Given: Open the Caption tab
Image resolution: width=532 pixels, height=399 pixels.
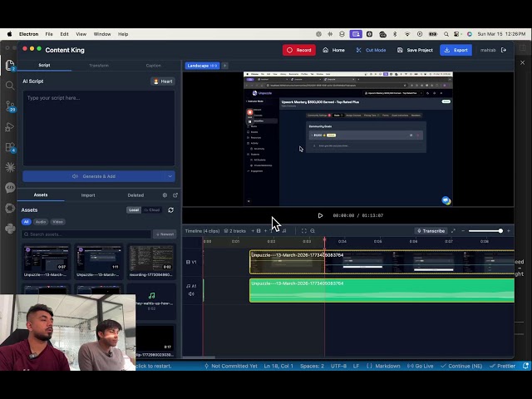Looking at the screenshot, I should pyautogui.click(x=153, y=66).
